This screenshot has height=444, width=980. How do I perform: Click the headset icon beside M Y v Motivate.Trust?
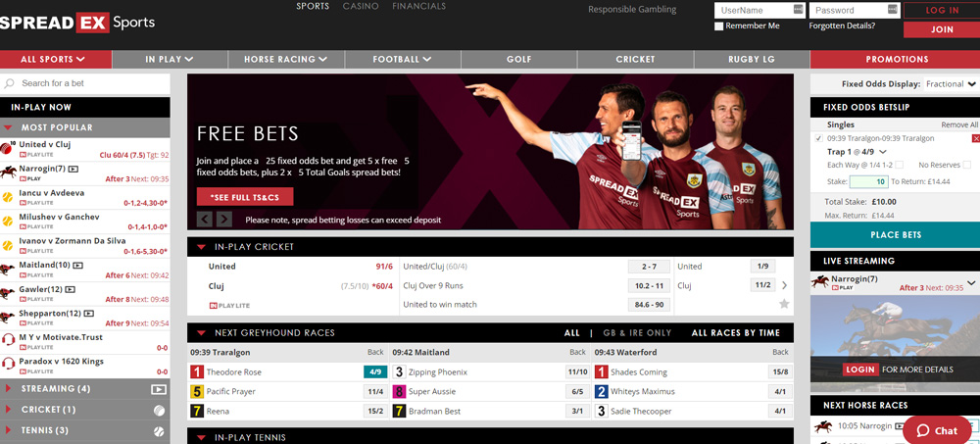click(8, 339)
